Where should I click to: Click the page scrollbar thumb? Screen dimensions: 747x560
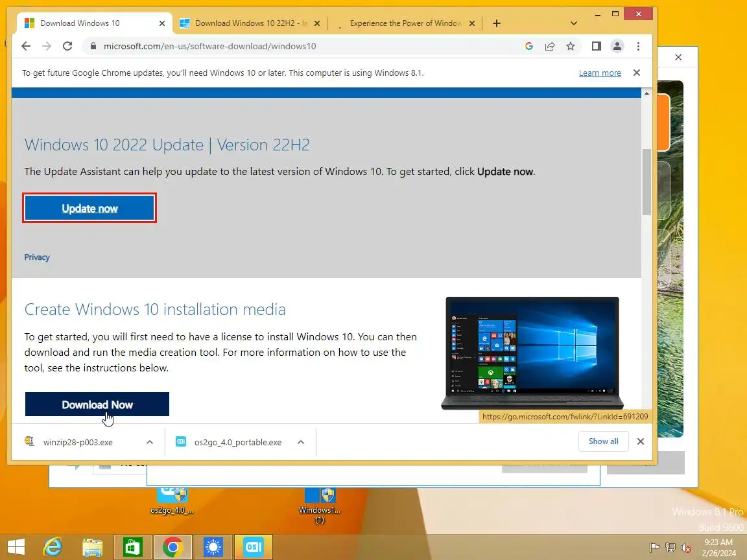[646, 182]
